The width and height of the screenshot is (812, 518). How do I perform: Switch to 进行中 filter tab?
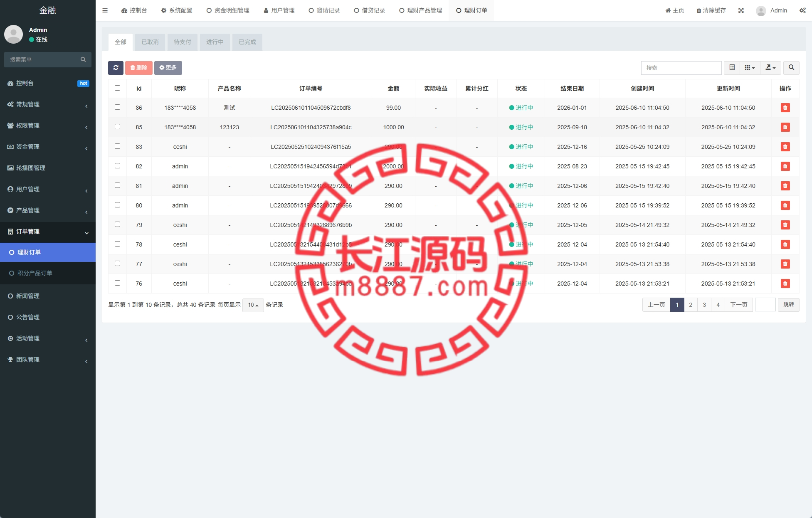(x=215, y=42)
